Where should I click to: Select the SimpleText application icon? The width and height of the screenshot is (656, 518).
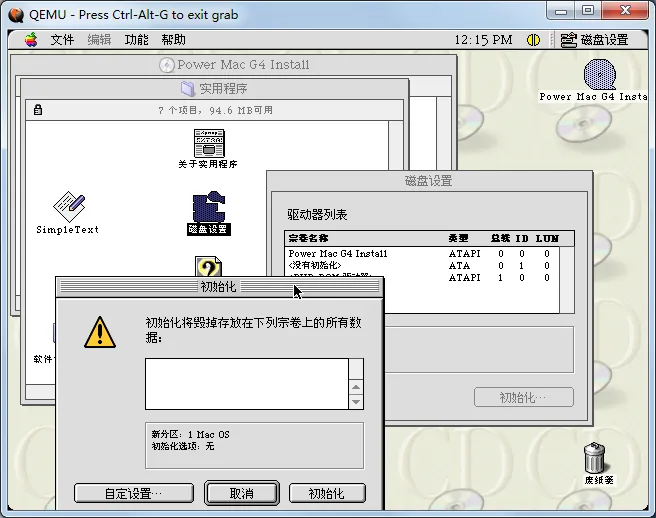tap(69, 206)
